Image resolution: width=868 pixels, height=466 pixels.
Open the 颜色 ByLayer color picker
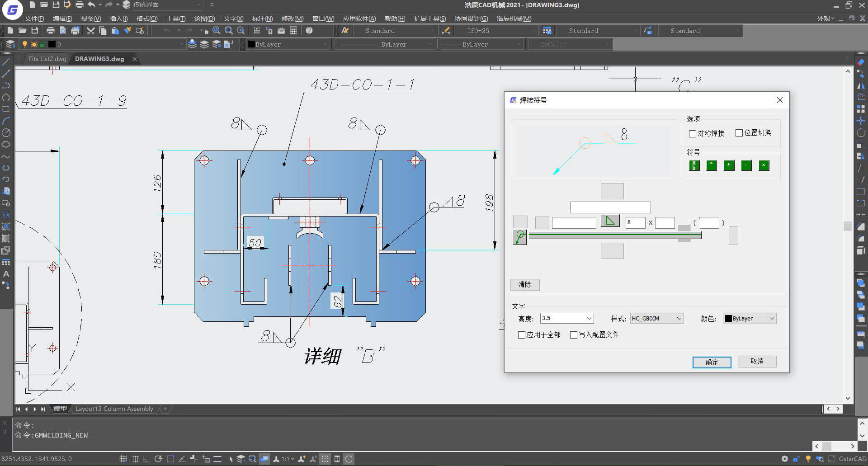tap(750, 319)
